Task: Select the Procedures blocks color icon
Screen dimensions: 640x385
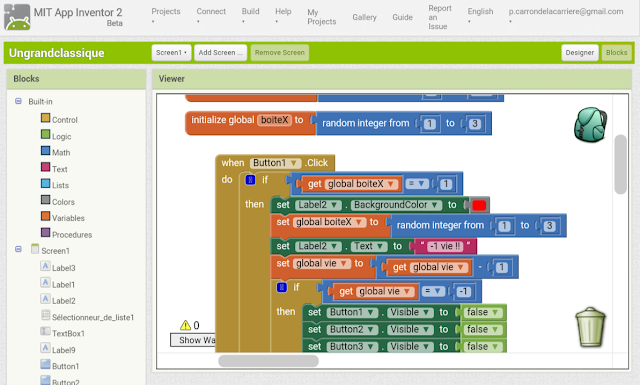Action: [x=45, y=232]
